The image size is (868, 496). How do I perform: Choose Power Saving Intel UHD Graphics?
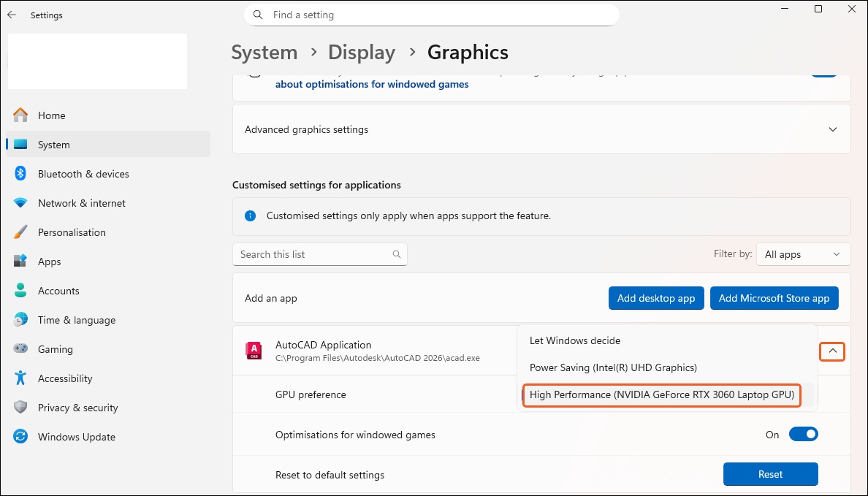[x=667, y=367]
